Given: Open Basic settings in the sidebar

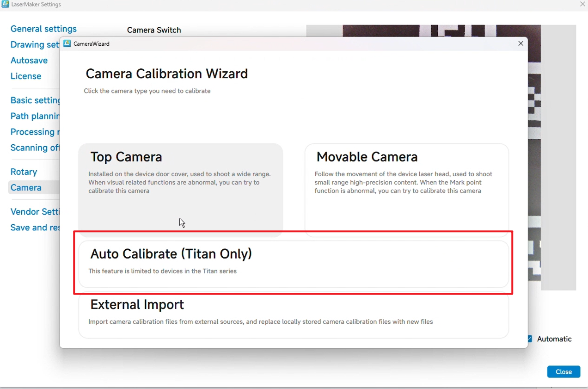Looking at the screenshot, I should coord(35,100).
